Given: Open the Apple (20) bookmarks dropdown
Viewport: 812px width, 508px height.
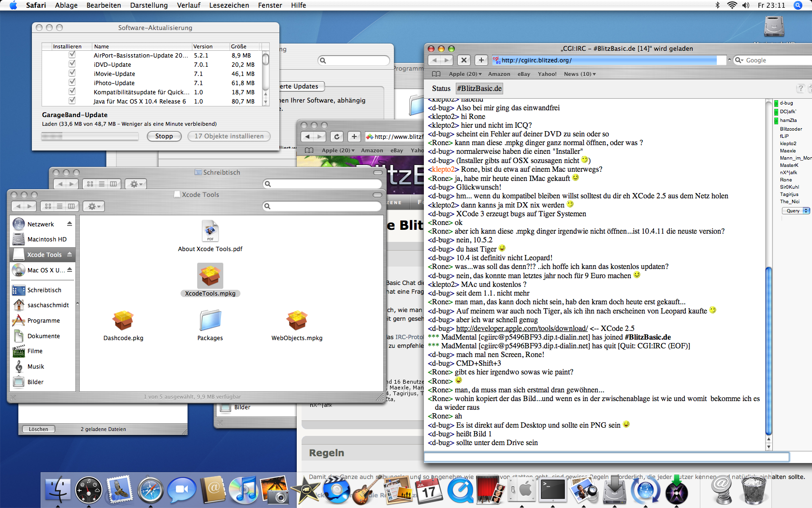Looking at the screenshot, I should (x=465, y=74).
